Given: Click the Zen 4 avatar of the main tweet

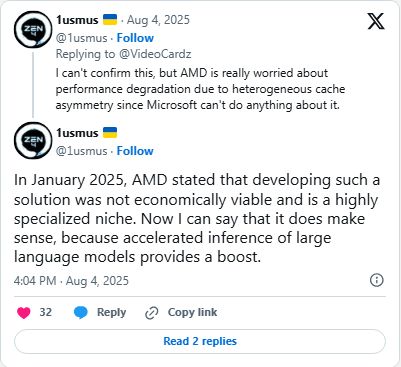Looking at the screenshot, I should point(33,140).
